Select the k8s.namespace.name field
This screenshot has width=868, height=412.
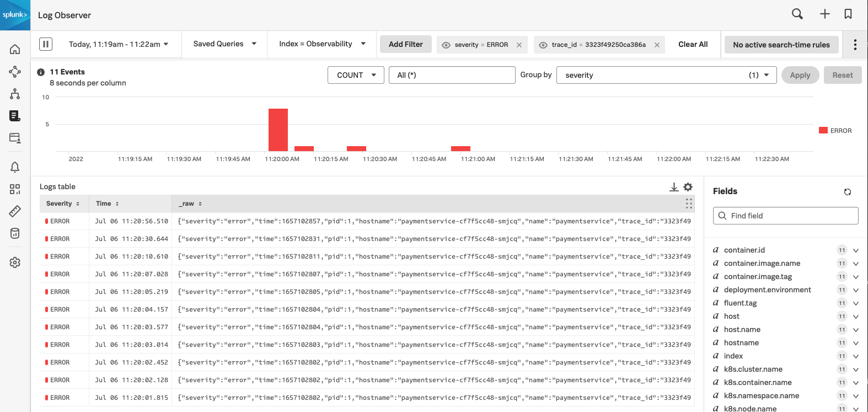click(761, 396)
